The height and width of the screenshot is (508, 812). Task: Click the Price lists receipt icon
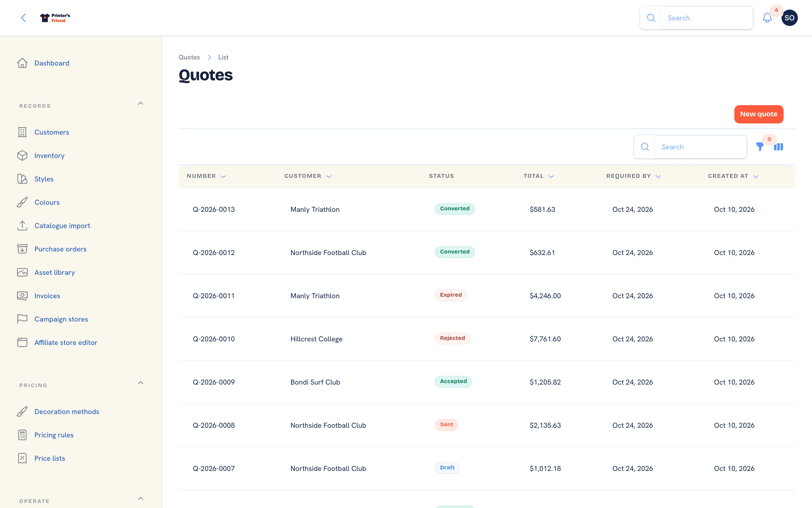tap(22, 458)
